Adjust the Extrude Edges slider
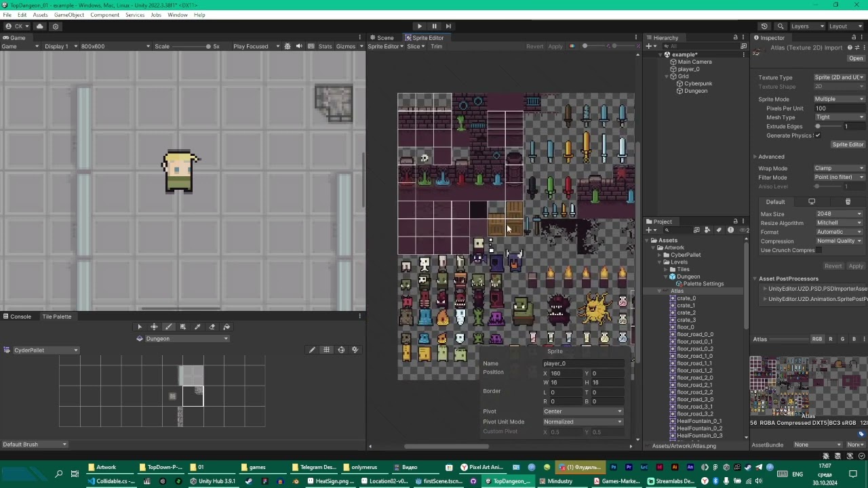The height and width of the screenshot is (488, 868). click(x=827, y=127)
